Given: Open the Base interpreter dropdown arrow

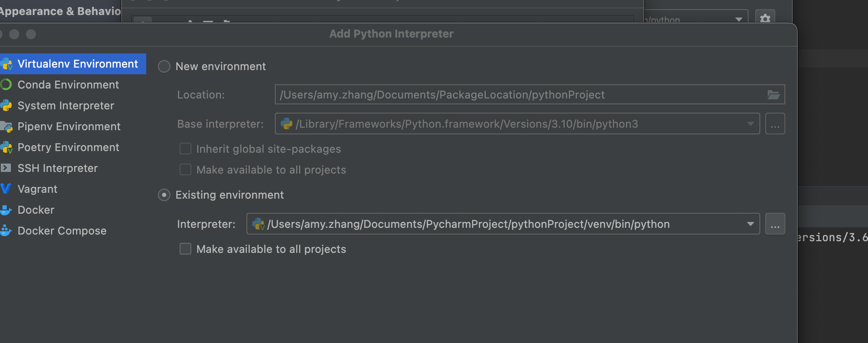Looking at the screenshot, I should pyautogui.click(x=750, y=124).
